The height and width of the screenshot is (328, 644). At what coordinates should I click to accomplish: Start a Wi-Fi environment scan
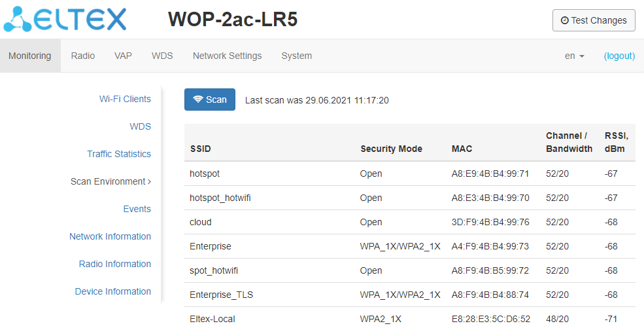point(210,100)
